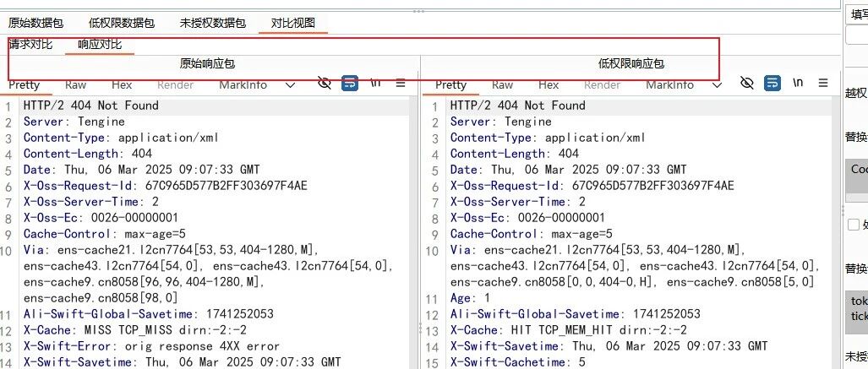
Task: Click 'HTTP/2 404 Not Found' in 原始响应包 pane
Action: [x=90, y=105]
